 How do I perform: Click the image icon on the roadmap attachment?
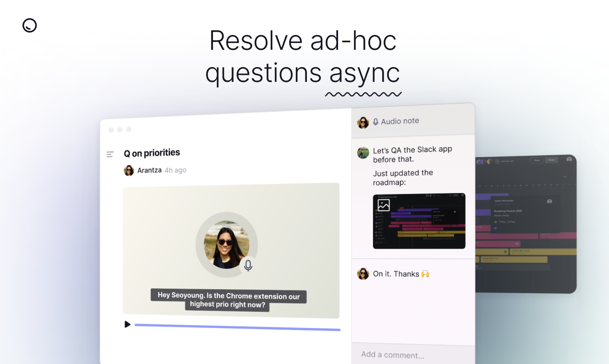click(384, 205)
